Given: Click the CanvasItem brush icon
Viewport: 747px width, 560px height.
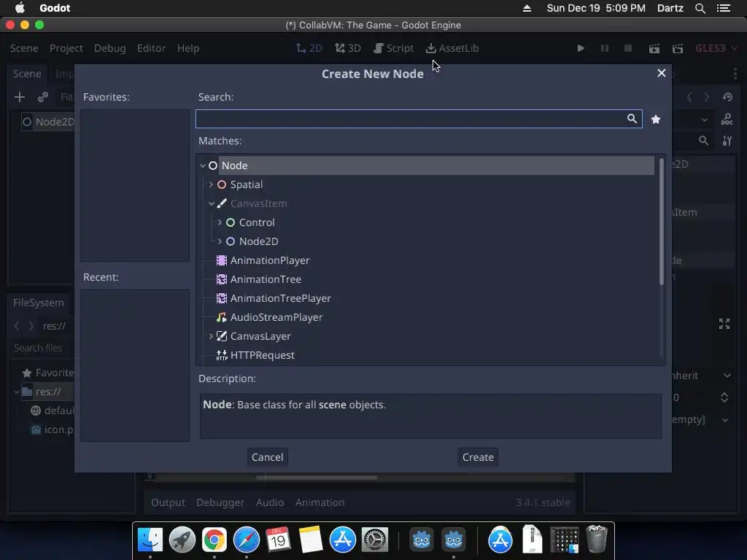Looking at the screenshot, I should (x=222, y=203).
